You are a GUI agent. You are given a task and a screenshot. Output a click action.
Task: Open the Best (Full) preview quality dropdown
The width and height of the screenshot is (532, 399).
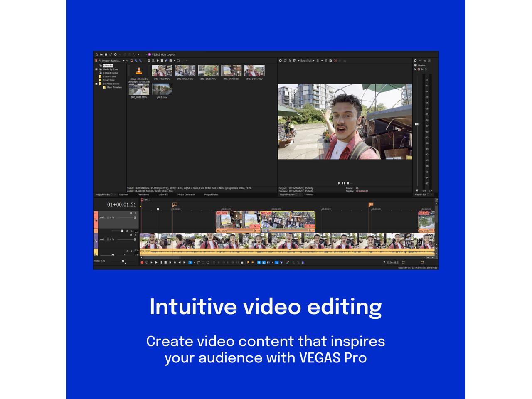[307, 61]
